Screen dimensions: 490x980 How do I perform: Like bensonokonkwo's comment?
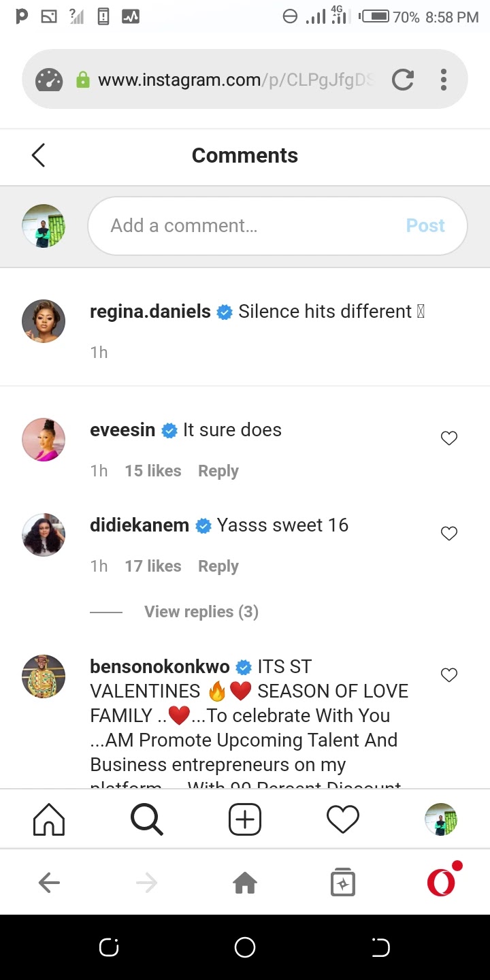pos(449,675)
